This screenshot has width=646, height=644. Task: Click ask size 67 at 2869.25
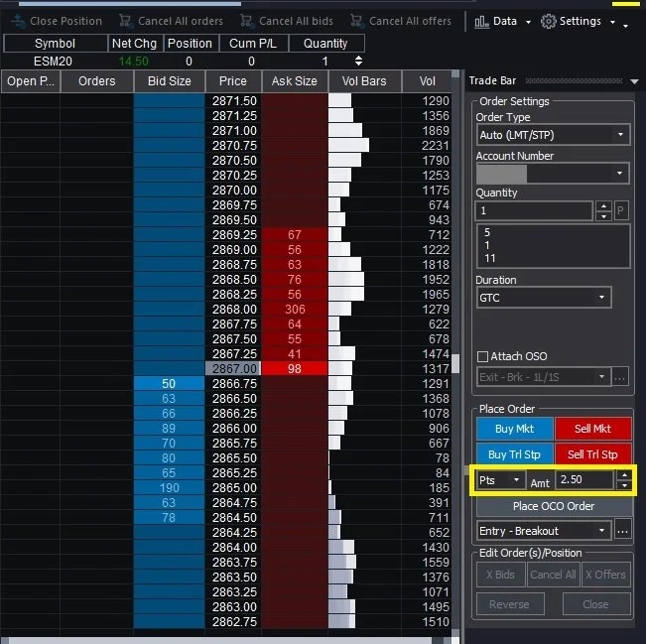pos(295,235)
